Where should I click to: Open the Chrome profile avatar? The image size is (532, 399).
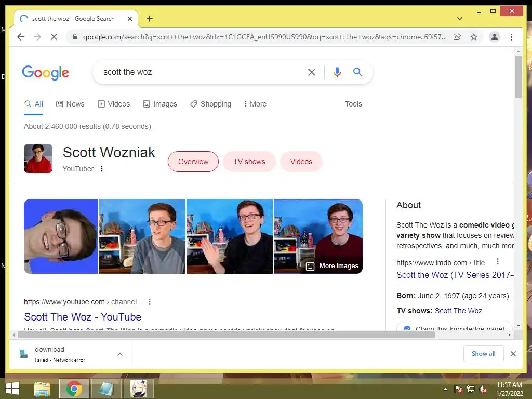pos(495,37)
